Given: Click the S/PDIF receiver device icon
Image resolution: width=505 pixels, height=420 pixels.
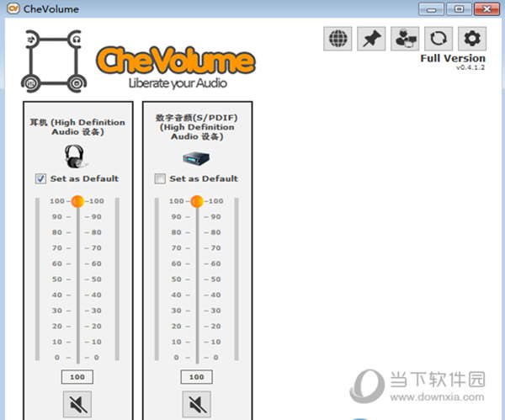Looking at the screenshot, I should coord(196,158).
